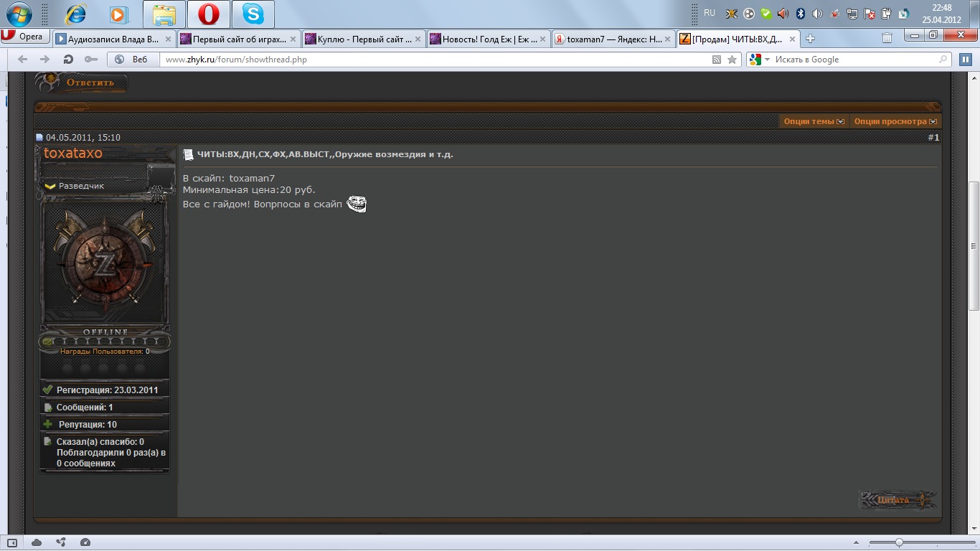Image resolution: width=980 pixels, height=551 pixels.
Task: Click the red speaker tray icon
Action: pos(783,14)
